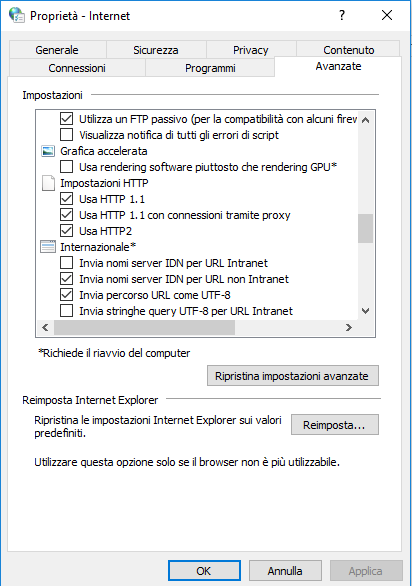
Task: Check Usa rendering software instead of GPU
Action: pyautogui.click(x=67, y=167)
